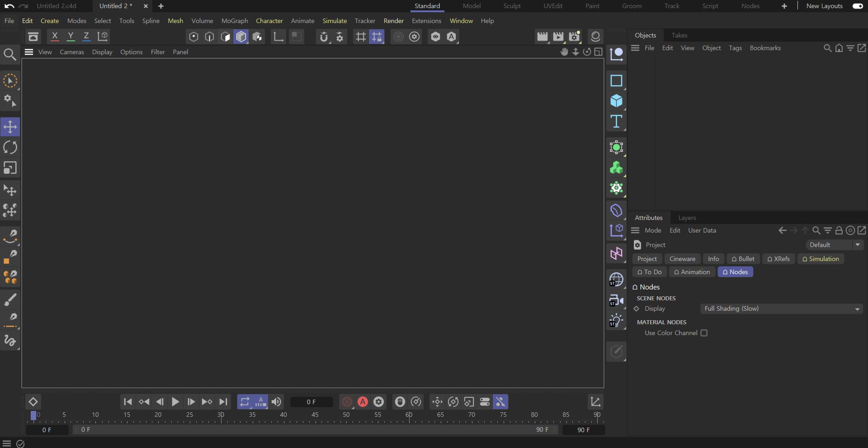Toggle the X axis lock
Screen dimensions: 868x448
pyautogui.click(x=55, y=37)
